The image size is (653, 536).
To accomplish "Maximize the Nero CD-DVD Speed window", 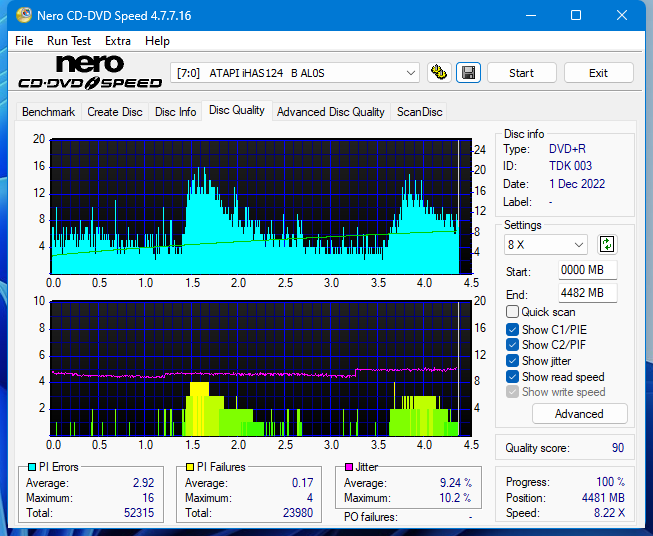I will click(576, 15).
